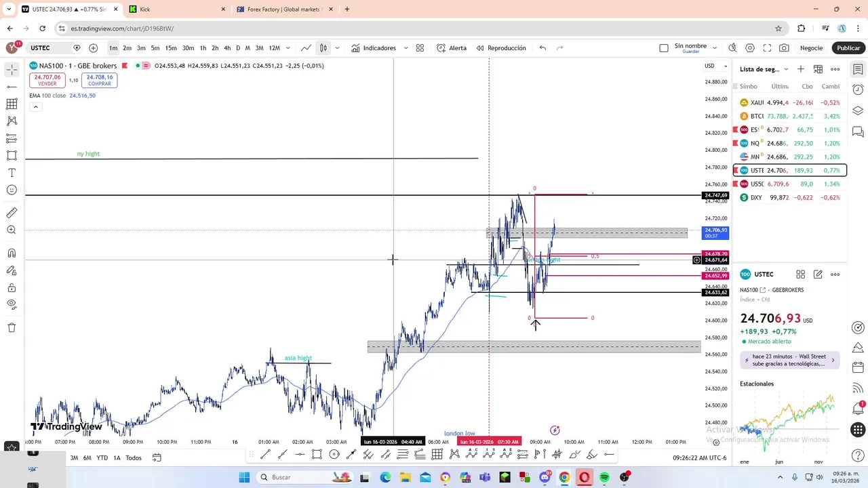
Task: Open the emoji icons tool
Action: click(12, 190)
